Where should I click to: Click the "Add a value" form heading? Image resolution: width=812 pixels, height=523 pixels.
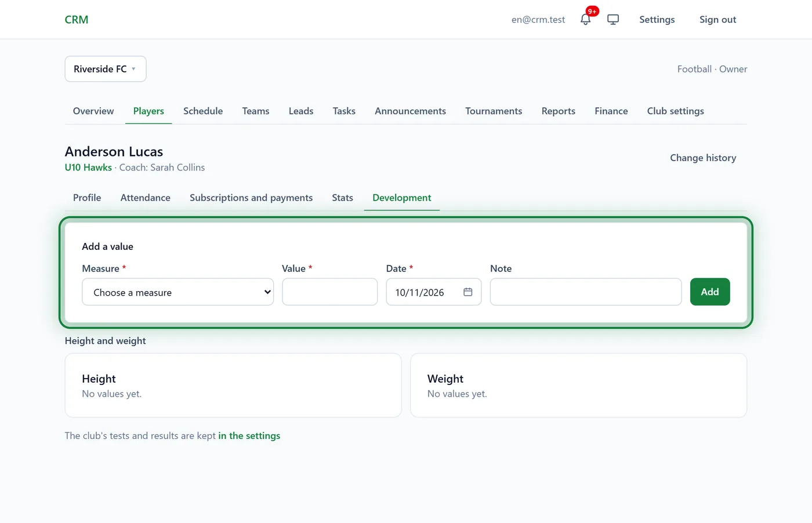click(108, 246)
